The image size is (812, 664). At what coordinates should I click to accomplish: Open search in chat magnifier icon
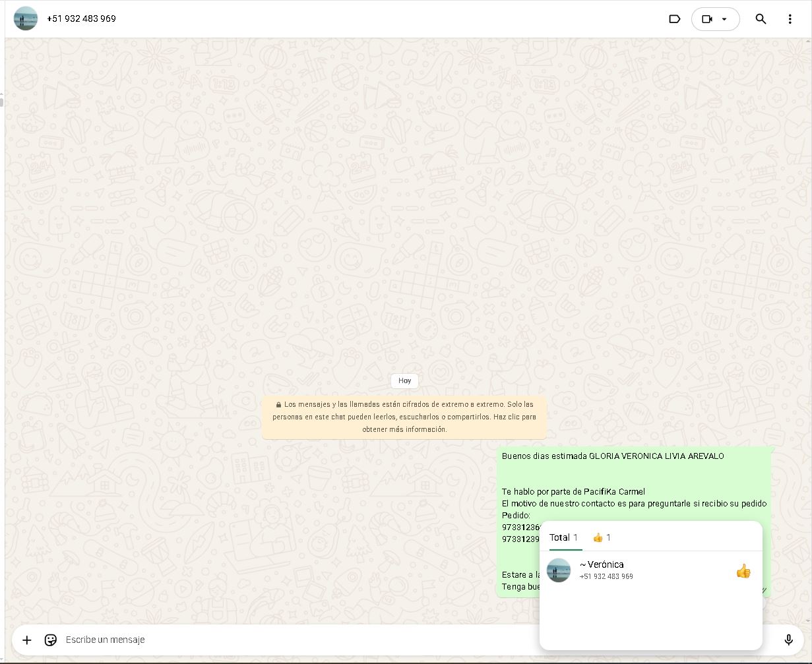coord(761,19)
